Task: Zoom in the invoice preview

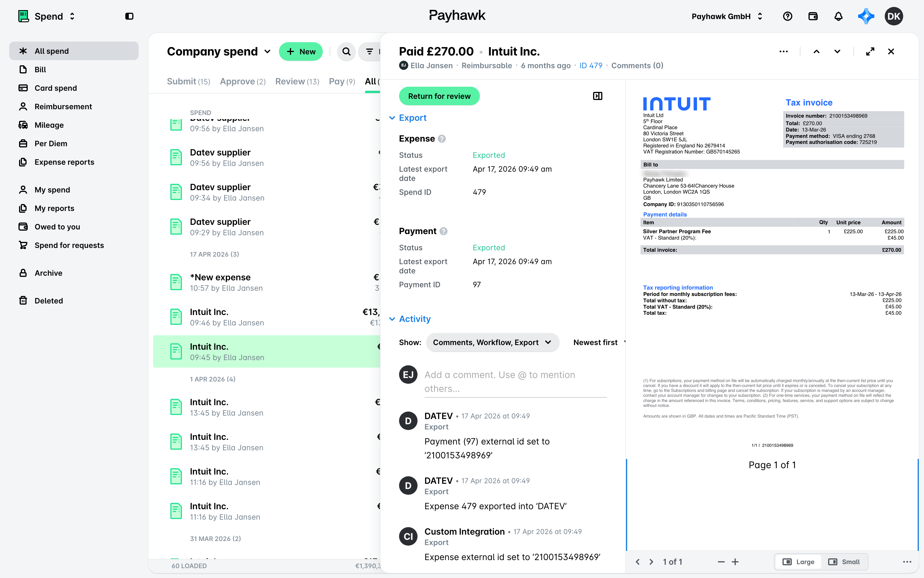Action: [735, 562]
